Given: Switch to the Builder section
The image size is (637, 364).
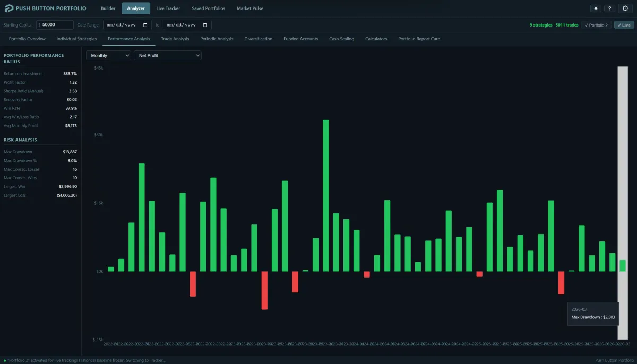Looking at the screenshot, I should click(x=108, y=8).
